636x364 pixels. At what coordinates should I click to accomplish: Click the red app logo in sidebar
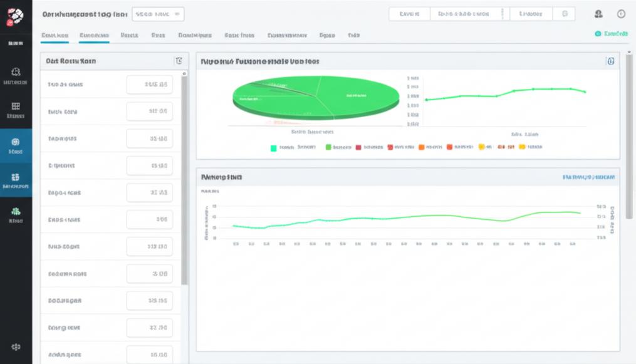pos(15,16)
